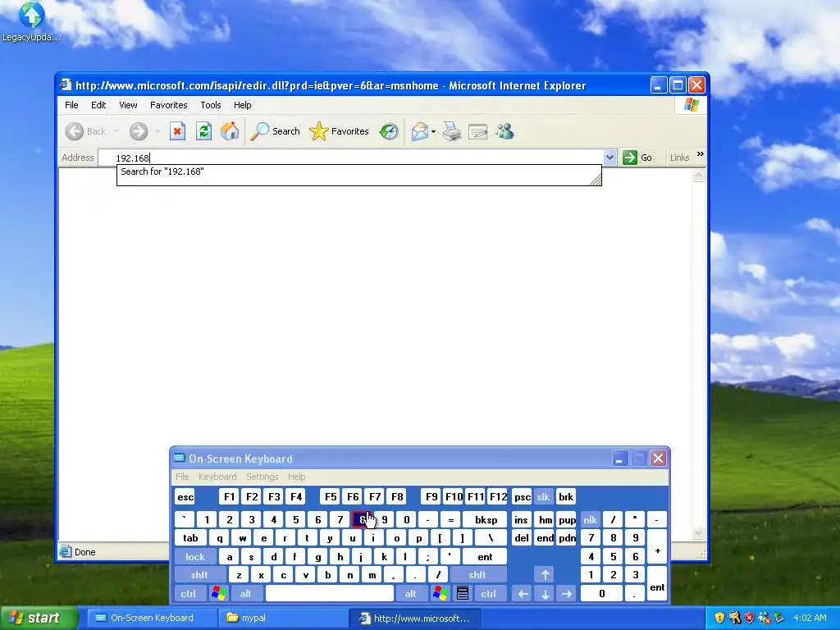Image resolution: width=840 pixels, height=630 pixels.
Task: Open the File menu in Internet Explorer
Action: pyautogui.click(x=71, y=105)
